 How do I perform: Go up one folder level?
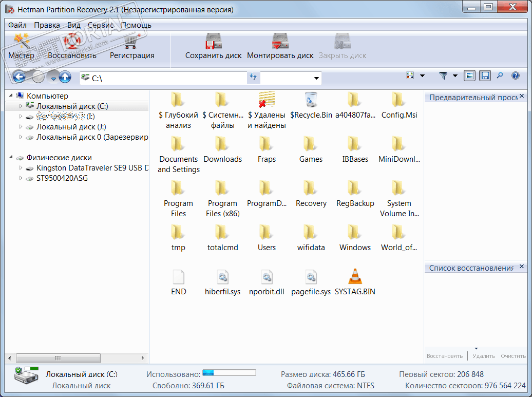point(65,77)
